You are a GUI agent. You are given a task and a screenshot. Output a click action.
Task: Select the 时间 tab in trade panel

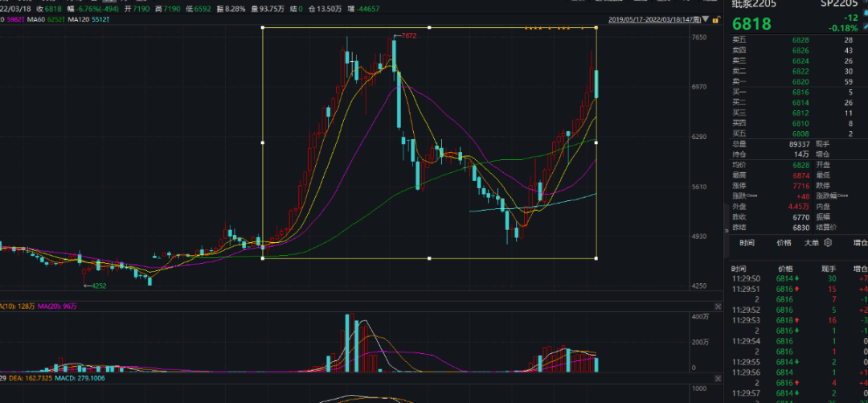tap(747, 242)
